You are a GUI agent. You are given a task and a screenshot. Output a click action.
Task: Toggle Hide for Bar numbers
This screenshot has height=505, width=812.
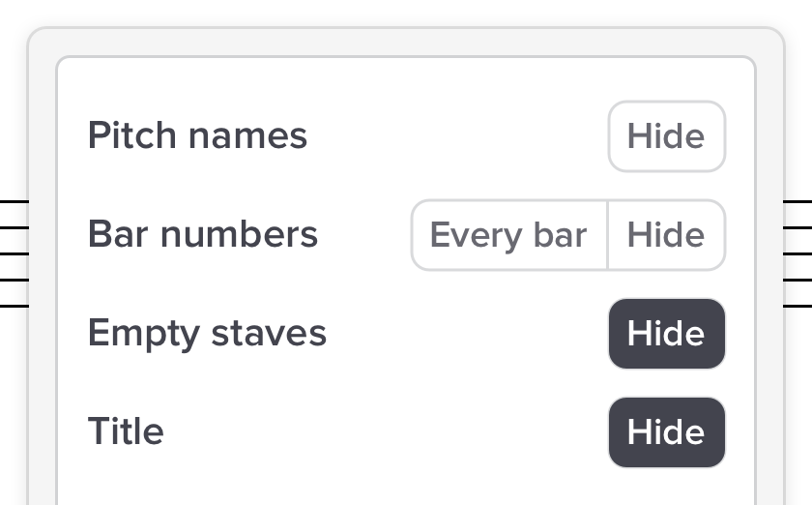coord(666,235)
